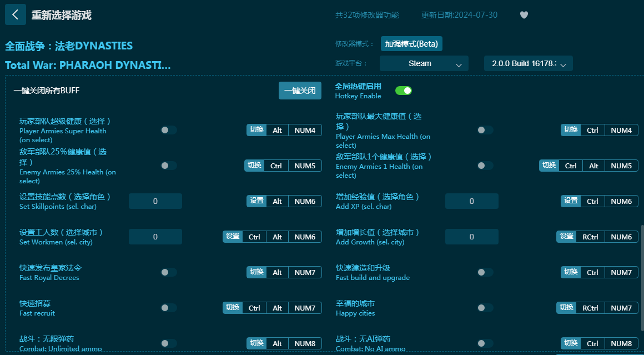644x355 pixels.
Task: Click 切换 button for Fast recruit
Action: tap(233, 308)
